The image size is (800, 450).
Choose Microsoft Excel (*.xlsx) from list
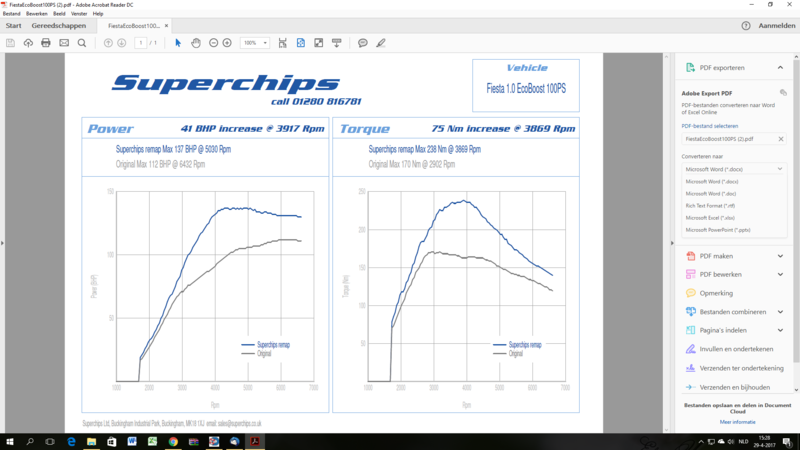click(710, 217)
